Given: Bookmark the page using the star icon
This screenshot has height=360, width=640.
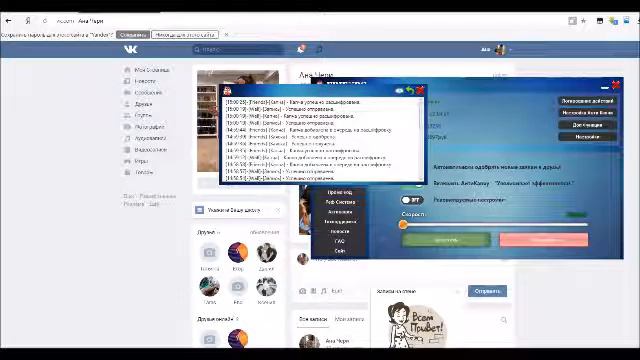Looking at the screenshot, I should point(584,21).
